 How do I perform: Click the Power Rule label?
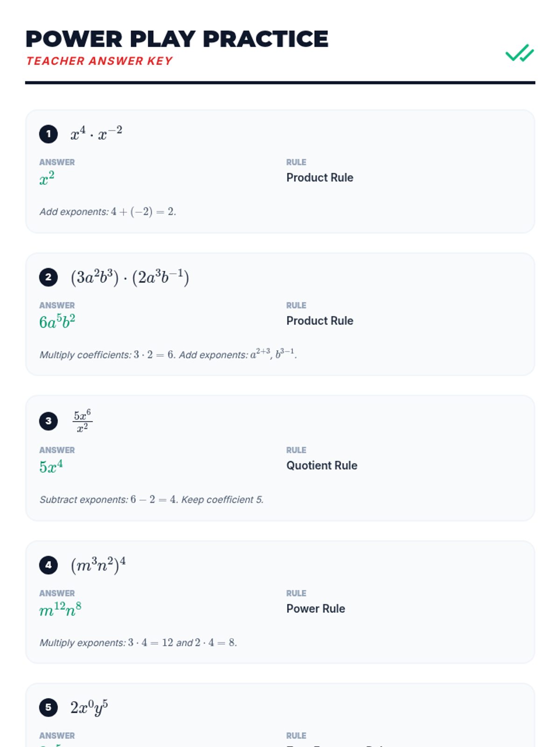pos(315,609)
